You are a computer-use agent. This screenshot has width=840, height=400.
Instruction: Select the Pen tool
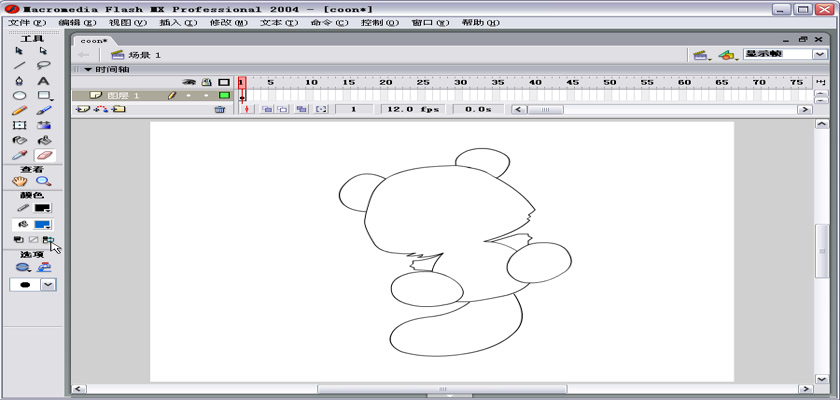(x=20, y=81)
